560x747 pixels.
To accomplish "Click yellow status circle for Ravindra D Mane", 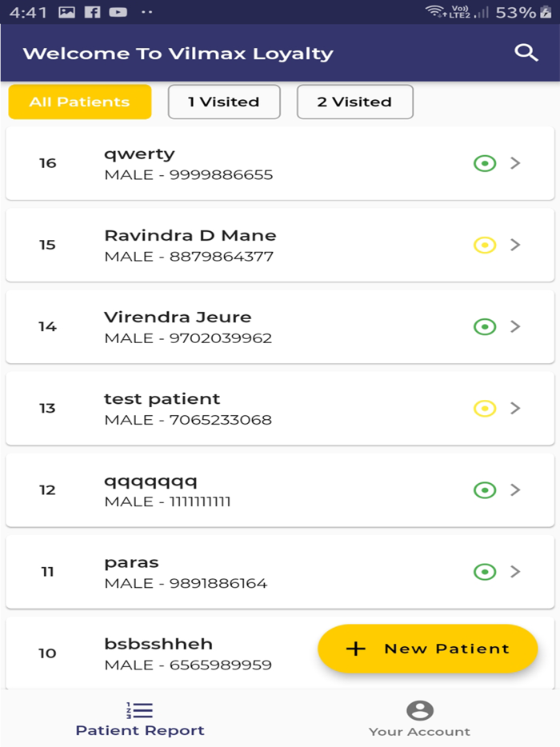I will tap(485, 245).
